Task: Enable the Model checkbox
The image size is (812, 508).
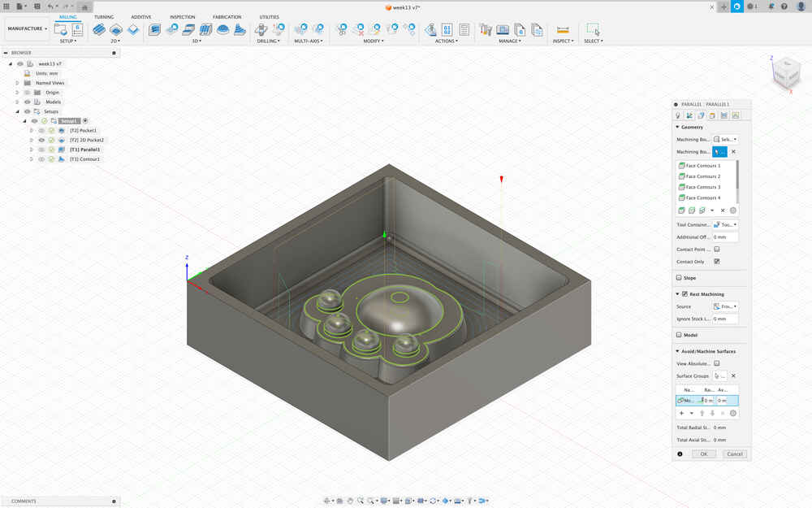Action: [x=679, y=335]
